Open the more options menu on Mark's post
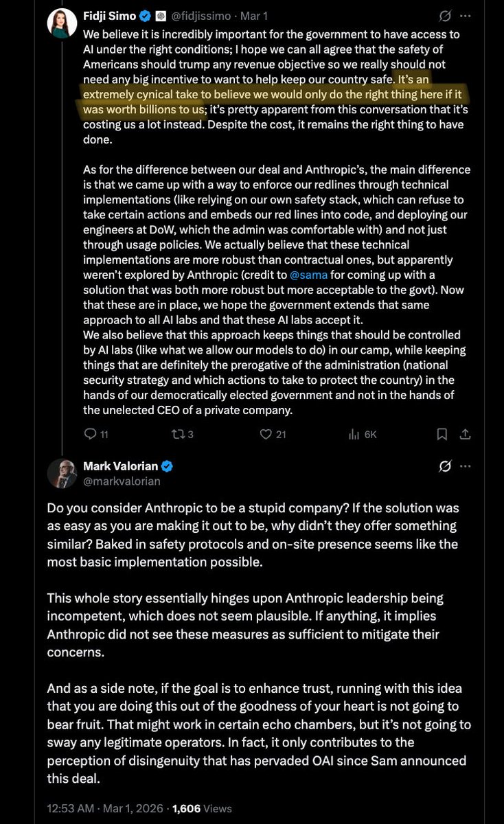The width and height of the screenshot is (504, 824). (x=466, y=466)
